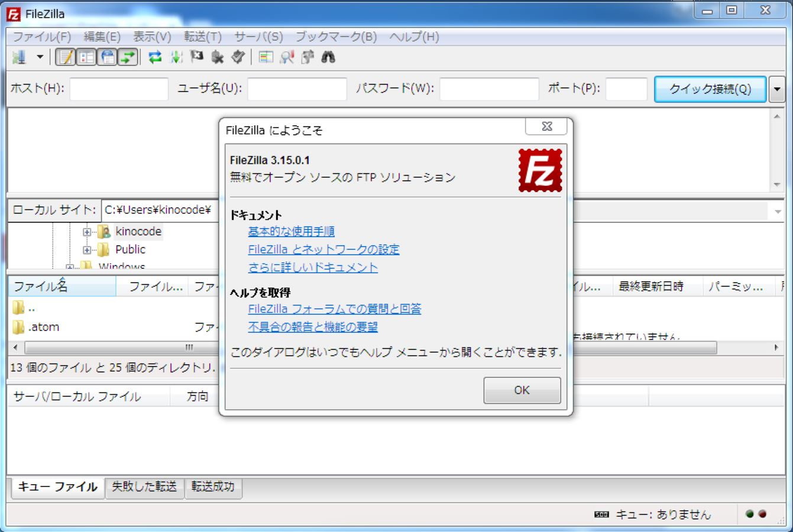Switch to the 失敗した転送 tab
This screenshot has height=532, width=793.
144,486
